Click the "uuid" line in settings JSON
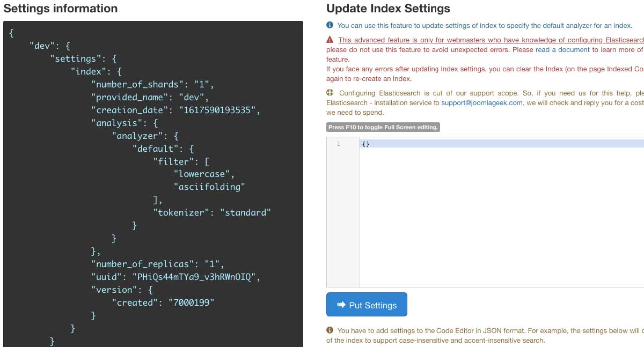Viewport: 644px width, 347px height. pyautogui.click(x=175, y=277)
